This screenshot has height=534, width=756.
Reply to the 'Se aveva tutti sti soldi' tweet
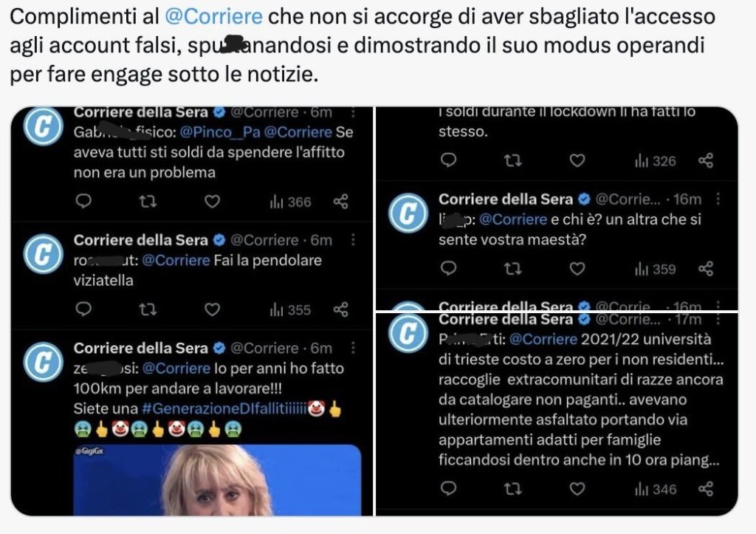(x=83, y=201)
